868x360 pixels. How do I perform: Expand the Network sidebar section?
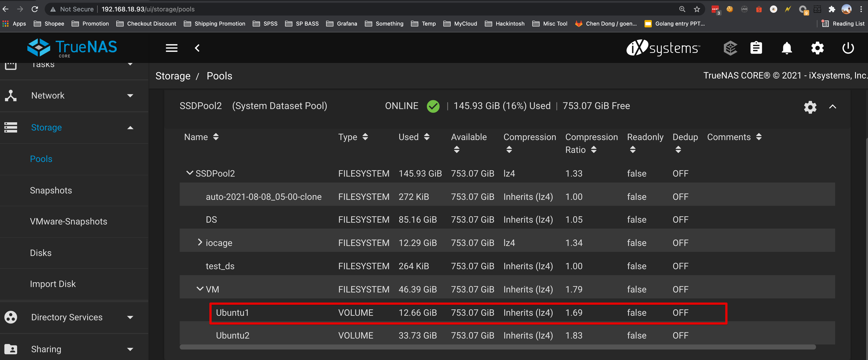[x=48, y=95]
